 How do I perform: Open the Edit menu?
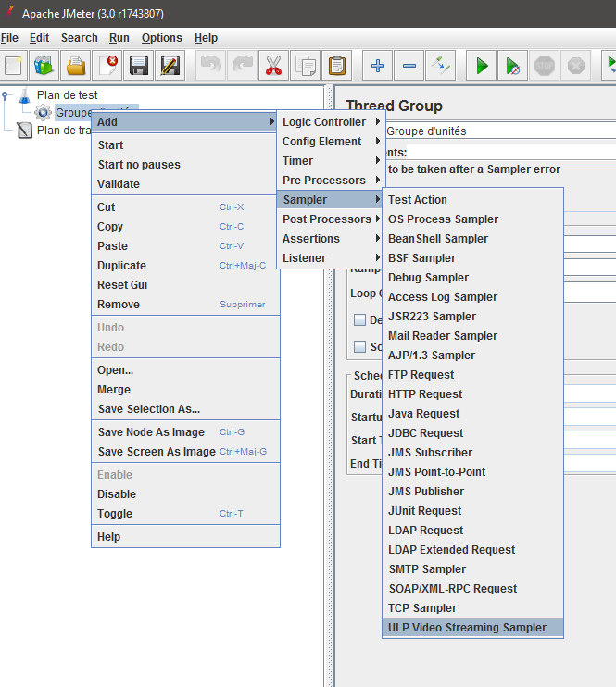40,38
